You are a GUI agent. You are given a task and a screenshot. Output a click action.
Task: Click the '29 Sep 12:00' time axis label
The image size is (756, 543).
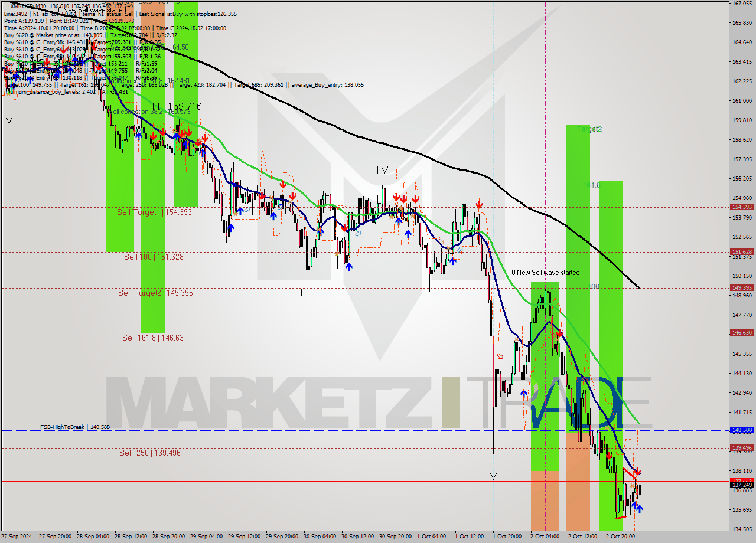click(x=244, y=537)
